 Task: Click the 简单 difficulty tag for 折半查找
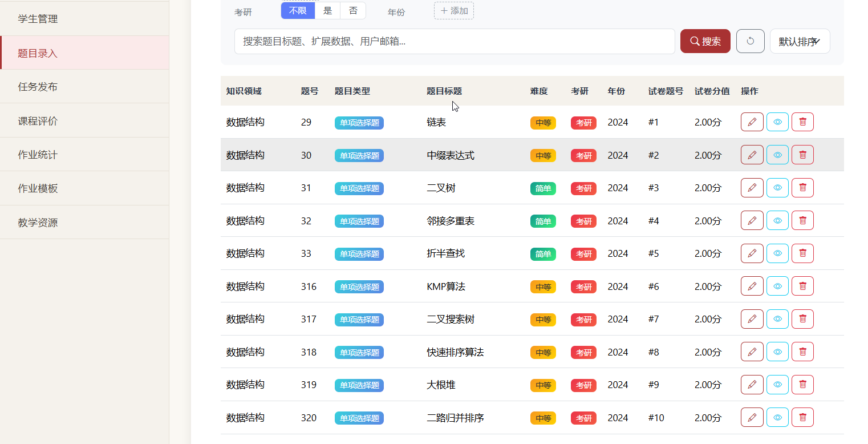pyautogui.click(x=543, y=254)
